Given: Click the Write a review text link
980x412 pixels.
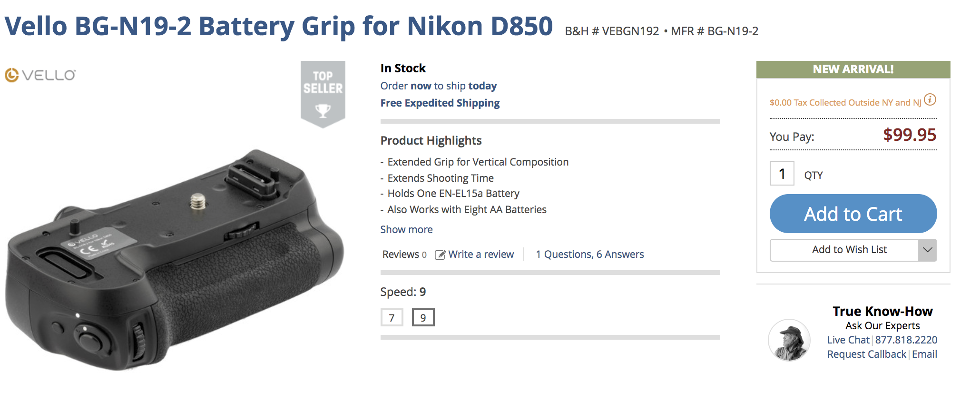Looking at the screenshot, I should click(481, 255).
